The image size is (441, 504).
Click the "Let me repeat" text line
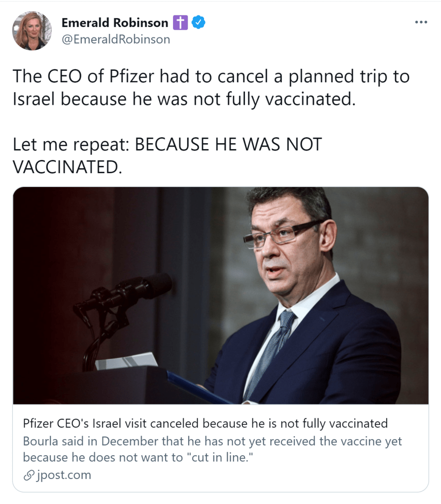click(167, 145)
